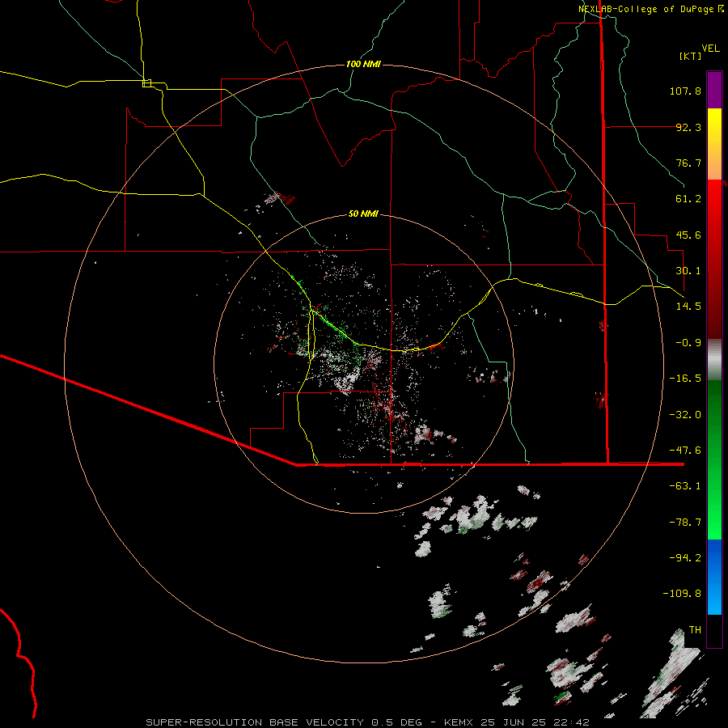The width and height of the screenshot is (728, 728).
Task: Click the 107.8 legend value
Action: click(685, 91)
